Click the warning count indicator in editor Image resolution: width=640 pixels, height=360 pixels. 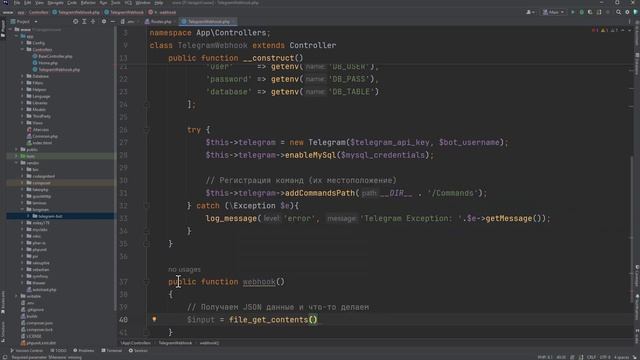pyautogui.click(x=604, y=30)
